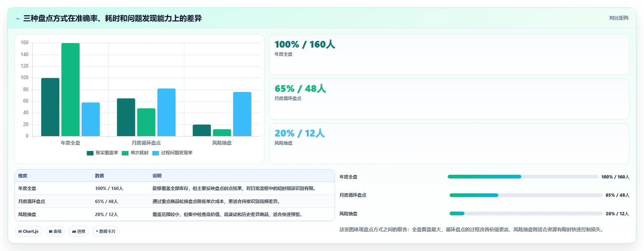Viewport: 644px width, 251px height.
Task: Click the table cell 20% / 12人
Action: 106,215
